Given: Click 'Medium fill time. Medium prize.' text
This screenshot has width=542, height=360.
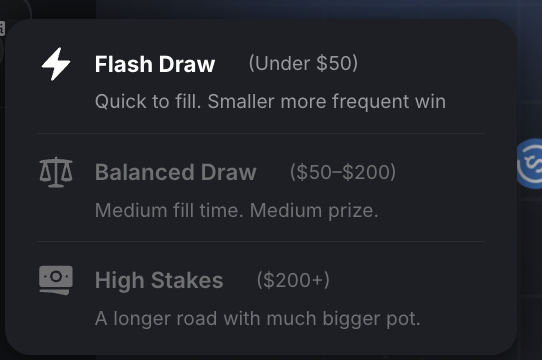Looking at the screenshot, I should pyautogui.click(x=236, y=210).
